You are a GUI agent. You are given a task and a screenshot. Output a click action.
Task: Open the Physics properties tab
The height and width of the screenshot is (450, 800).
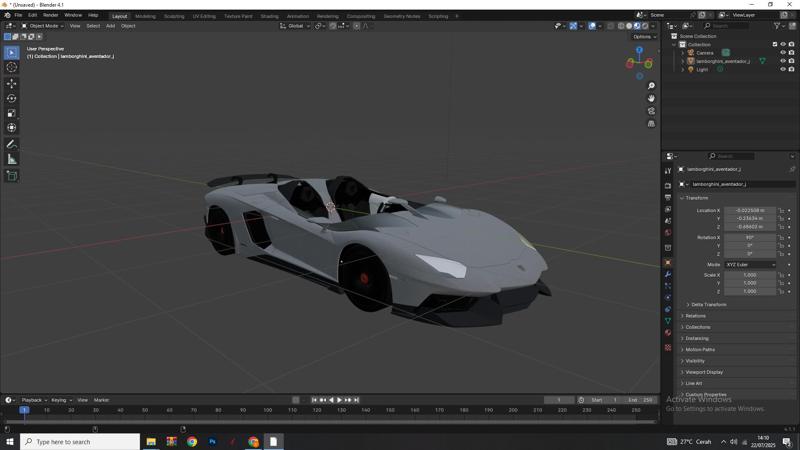pyautogui.click(x=668, y=297)
